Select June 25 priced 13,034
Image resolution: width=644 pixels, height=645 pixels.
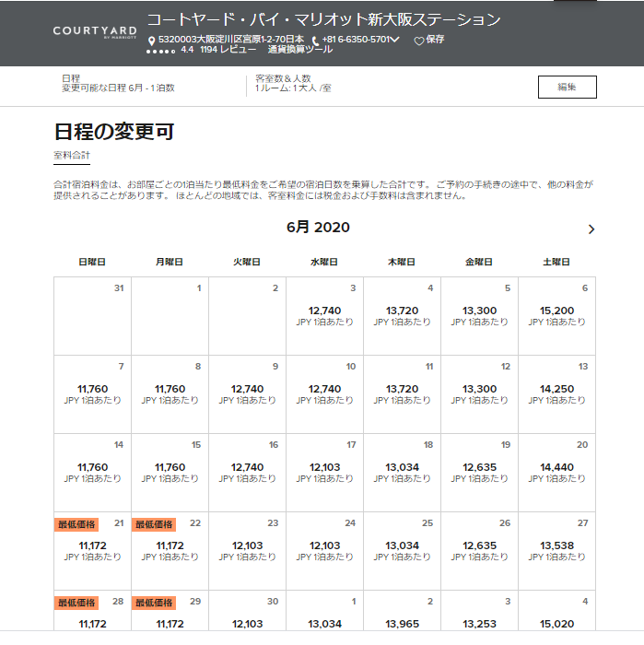[402, 551]
